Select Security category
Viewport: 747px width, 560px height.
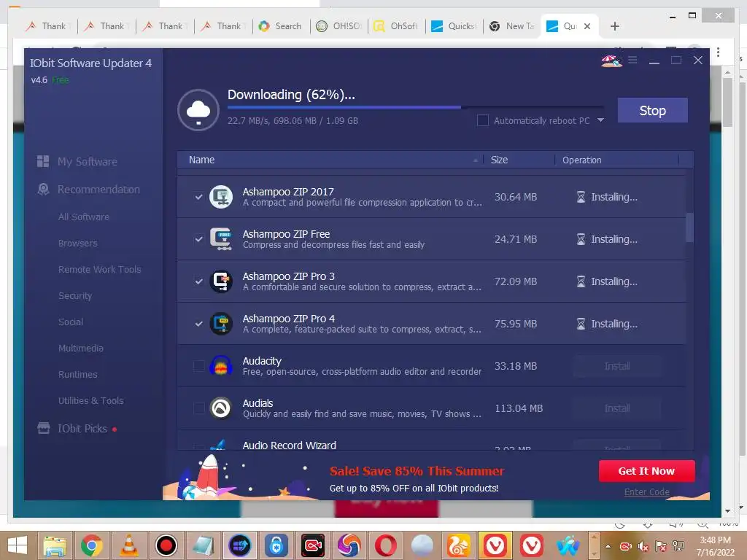[x=75, y=296]
